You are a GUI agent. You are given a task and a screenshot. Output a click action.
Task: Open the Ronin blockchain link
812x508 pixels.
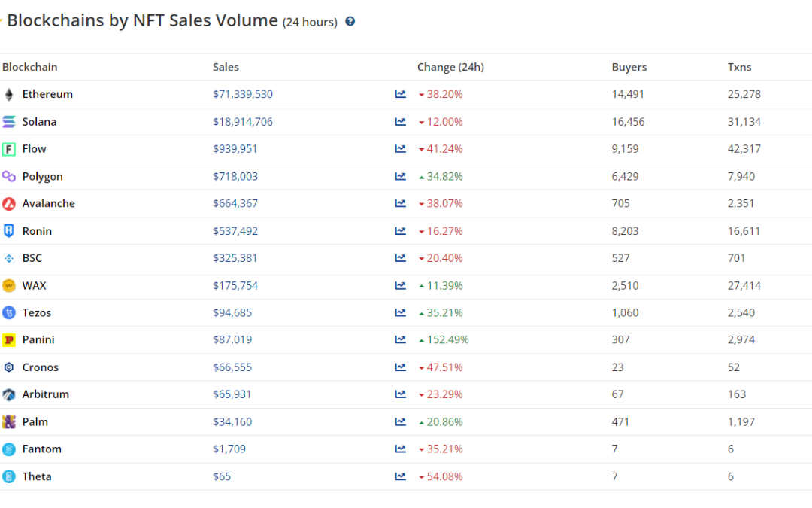coord(37,231)
